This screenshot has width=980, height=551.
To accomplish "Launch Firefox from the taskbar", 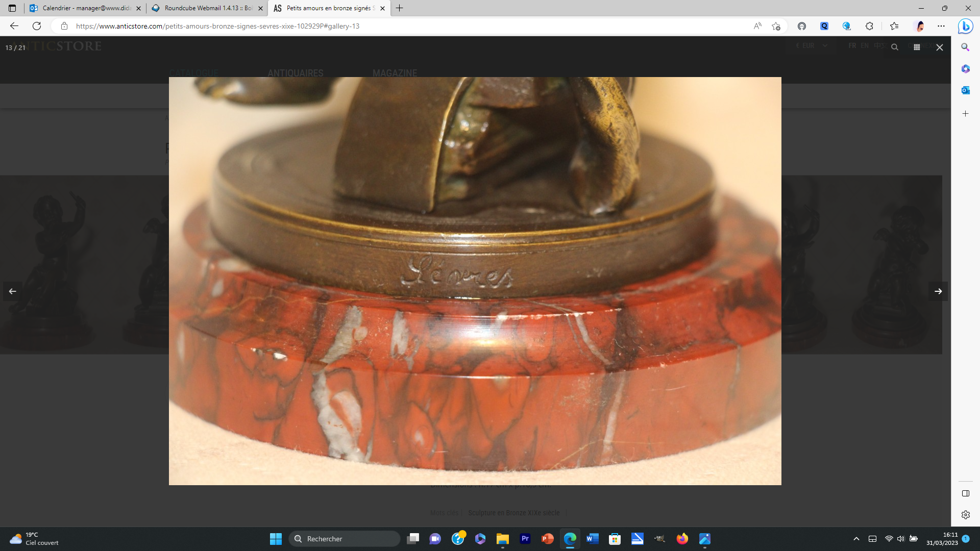I will point(682,539).
